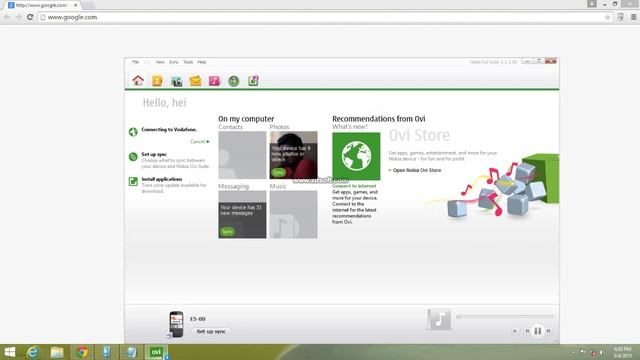This screenshot has height=360, width=640.
Task: Open the greyed Edit menu
Action: 147,62
